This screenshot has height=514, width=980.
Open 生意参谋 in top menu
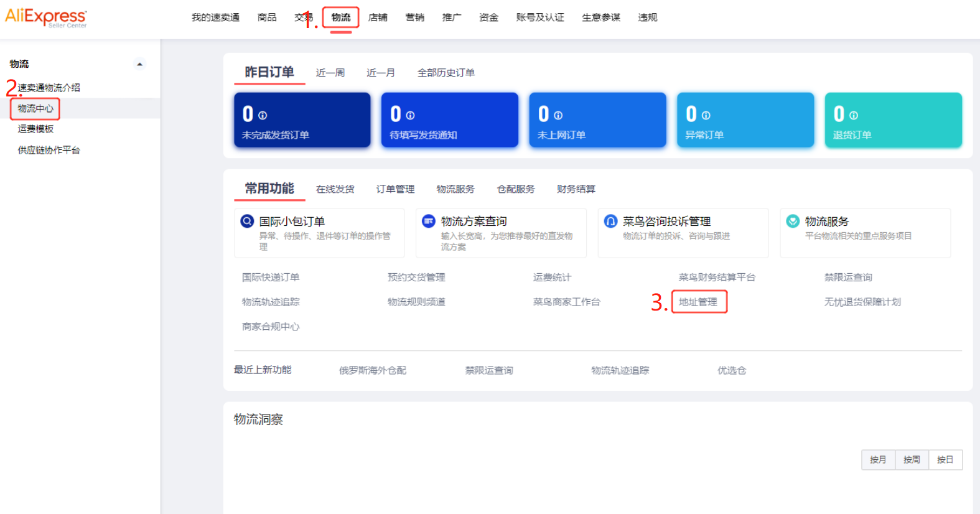601,17
